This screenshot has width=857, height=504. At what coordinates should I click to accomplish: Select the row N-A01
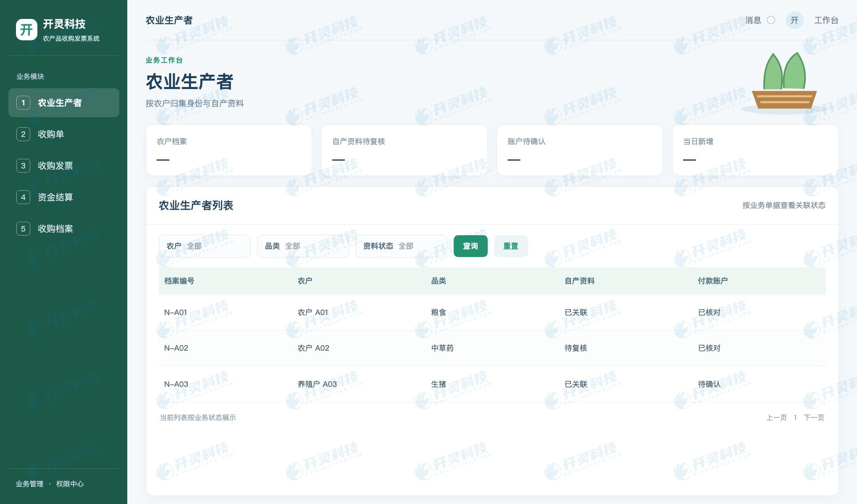[x=492, y=312]
